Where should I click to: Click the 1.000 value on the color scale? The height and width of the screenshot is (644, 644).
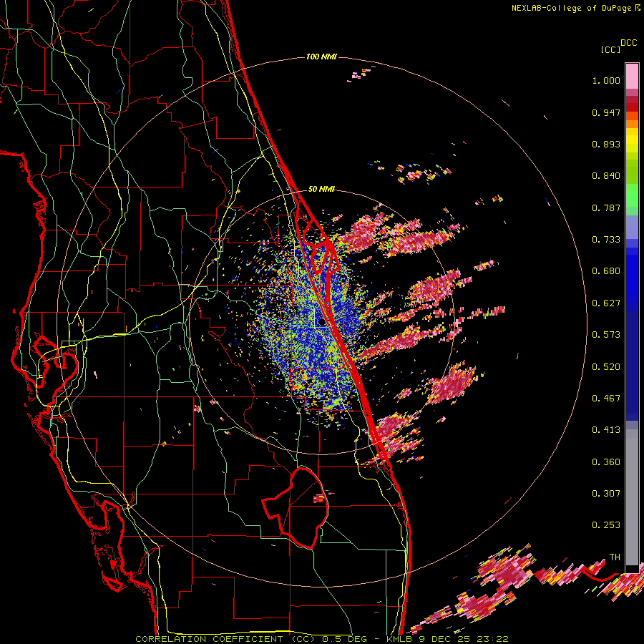(606, 80)
